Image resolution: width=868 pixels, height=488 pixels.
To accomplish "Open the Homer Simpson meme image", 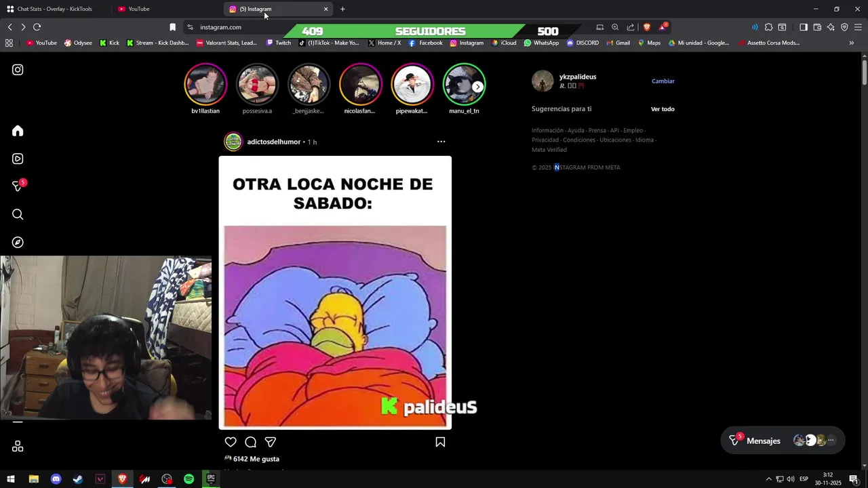I will pos(335,293).
